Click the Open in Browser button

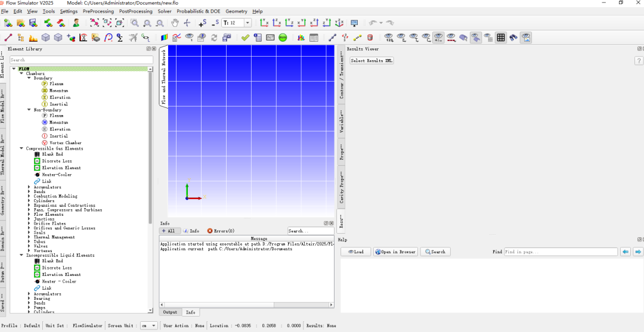click(395, 252)
